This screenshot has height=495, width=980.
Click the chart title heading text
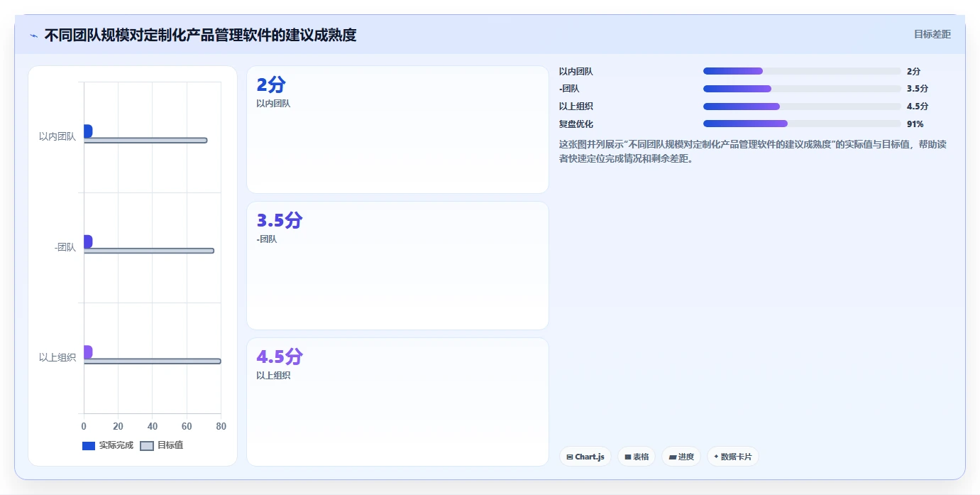point(200,35)
